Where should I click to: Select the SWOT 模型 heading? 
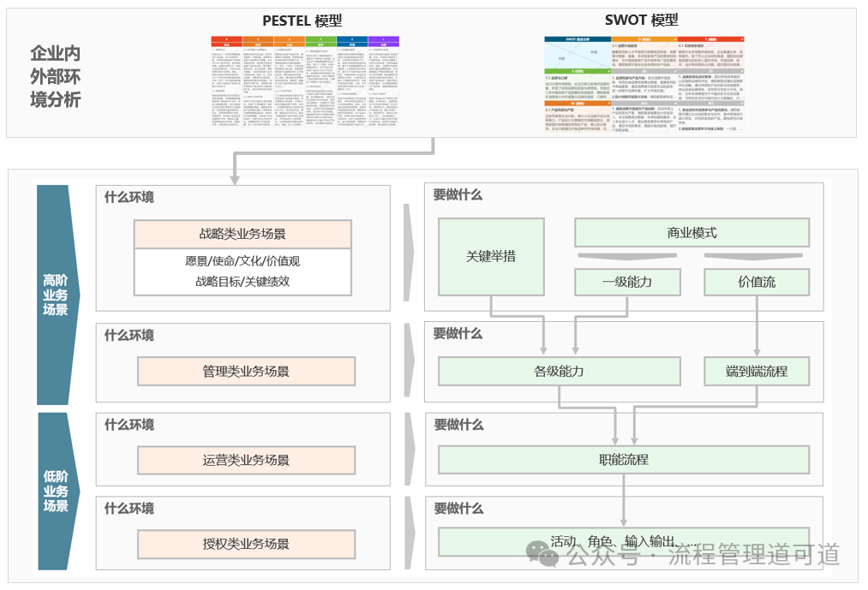tap(642, 21)
